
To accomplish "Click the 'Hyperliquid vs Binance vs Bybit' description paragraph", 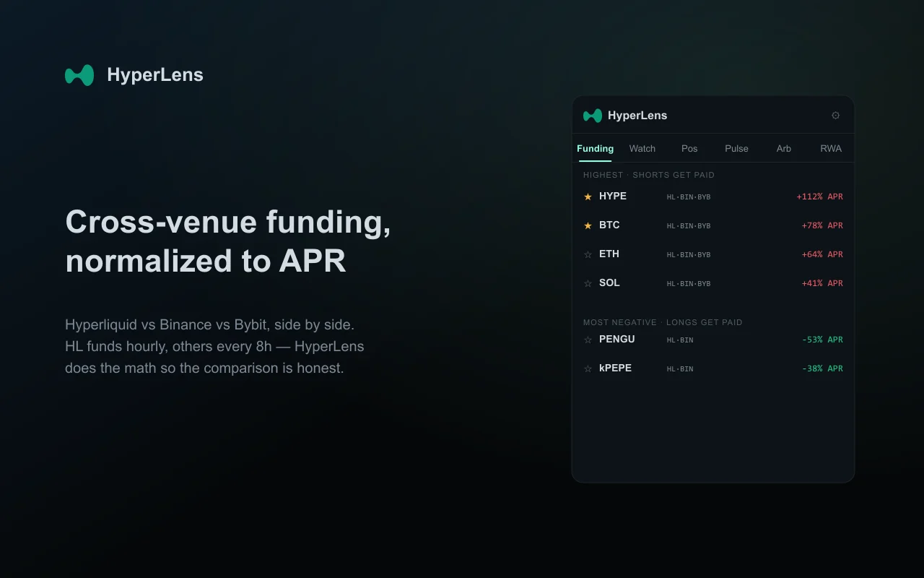I will coord(214,346).
